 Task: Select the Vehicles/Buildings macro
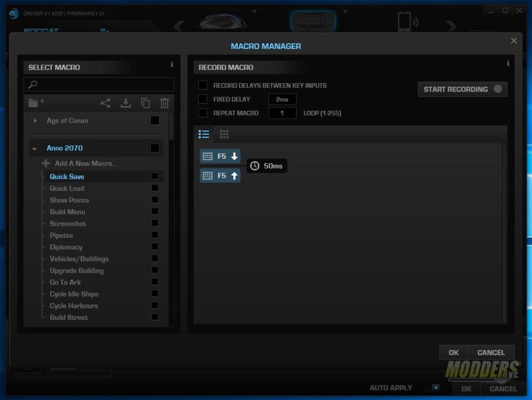coord(79,259)
